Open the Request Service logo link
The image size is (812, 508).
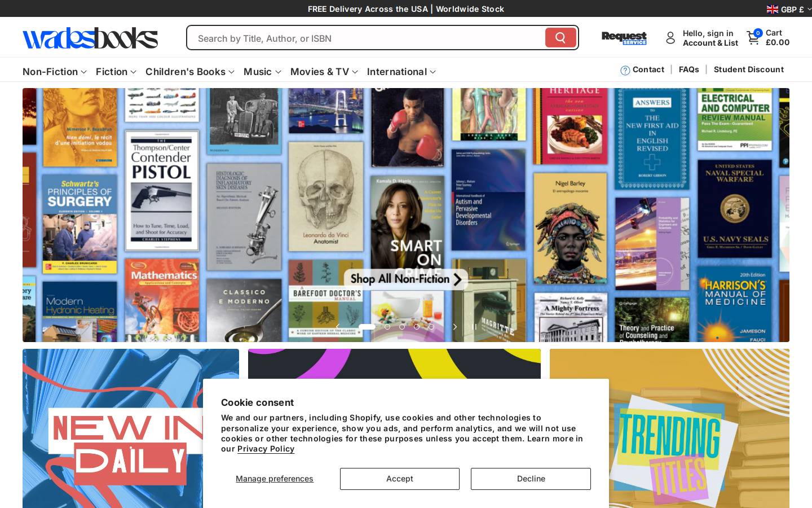click(x=624, y=38)
